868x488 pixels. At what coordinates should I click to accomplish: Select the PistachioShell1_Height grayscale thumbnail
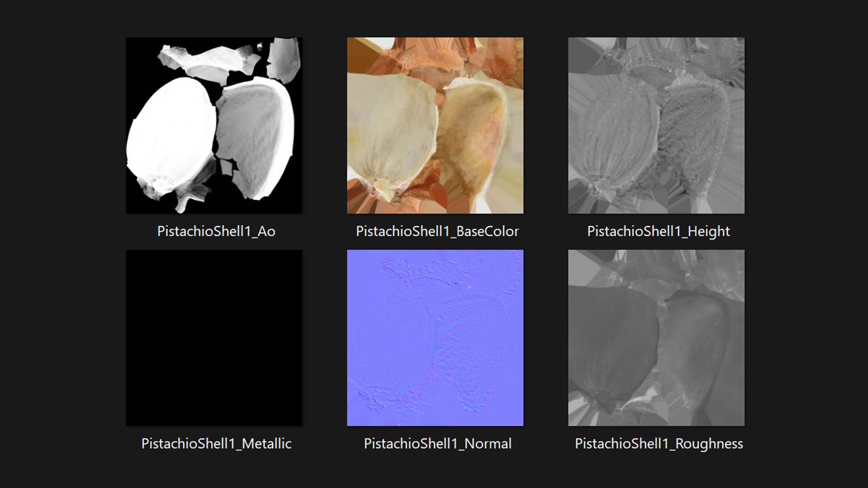click(656, 125)
